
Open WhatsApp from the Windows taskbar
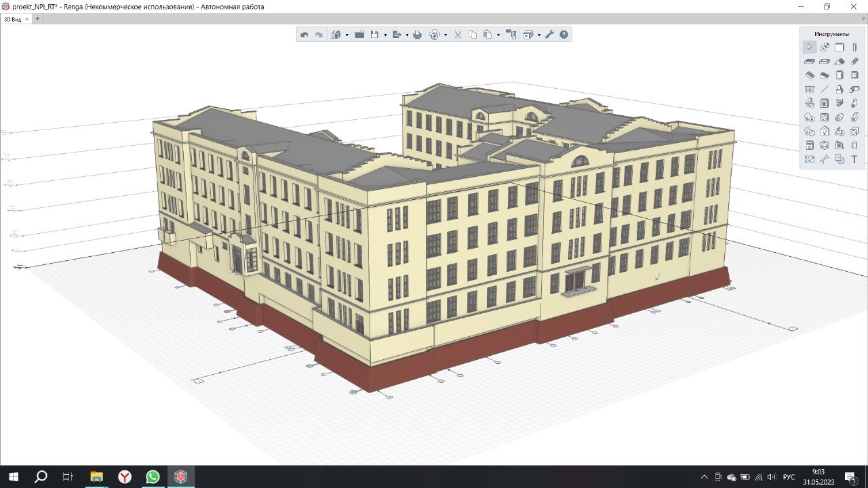[153, 477]
